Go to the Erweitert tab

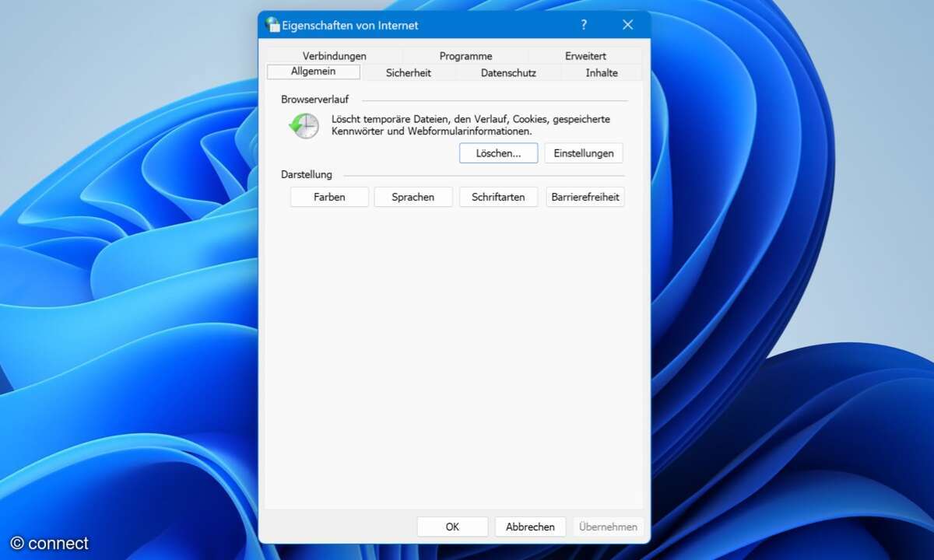585,56
